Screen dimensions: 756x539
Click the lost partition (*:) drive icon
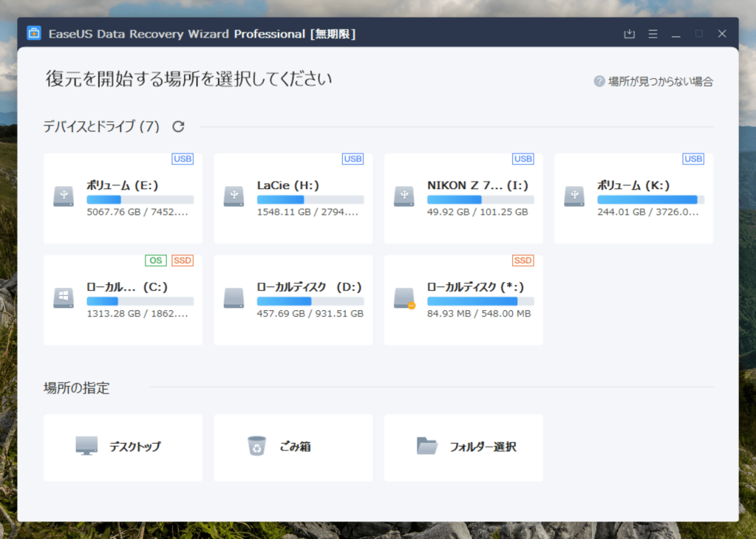click(404, 298)
